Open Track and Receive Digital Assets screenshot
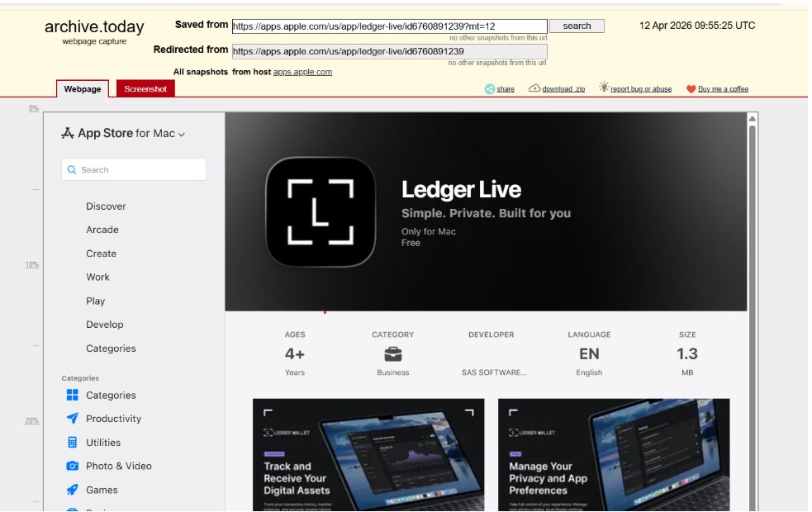Screen dimensions: 812x512 (x=368, y=455)
